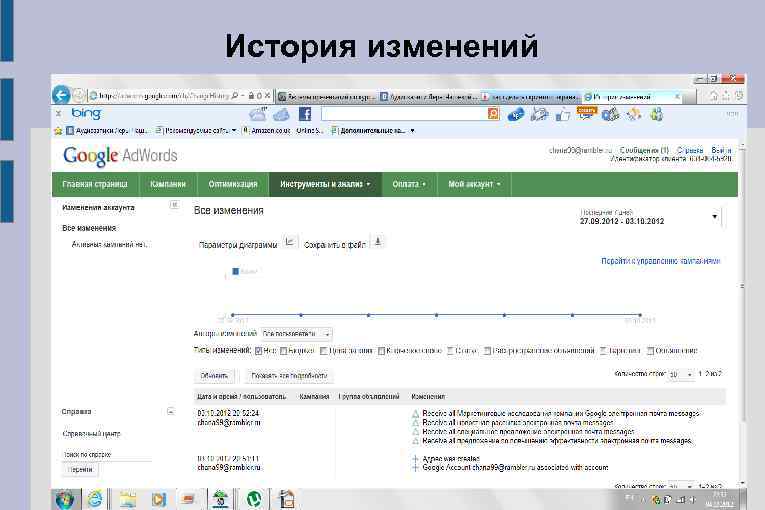
Task: Click the messenger people icon in Bing toolbar
Action: pyautogui.click(x=657, y=114)
